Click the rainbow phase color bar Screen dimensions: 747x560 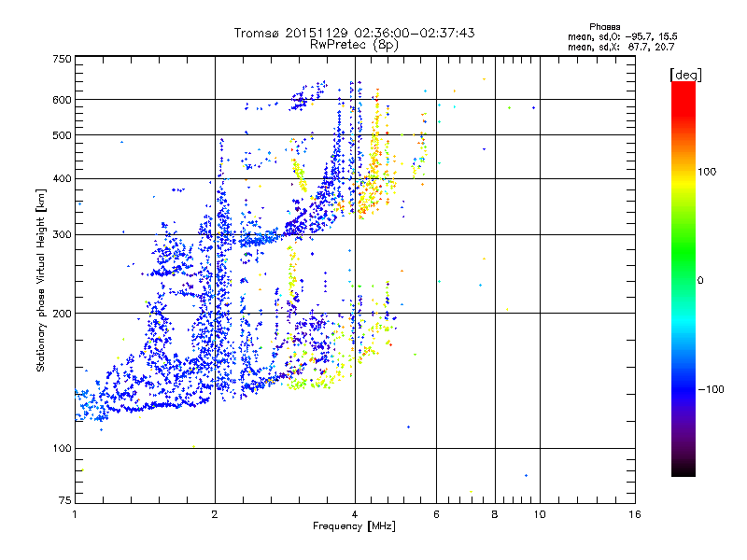point(684,278)
